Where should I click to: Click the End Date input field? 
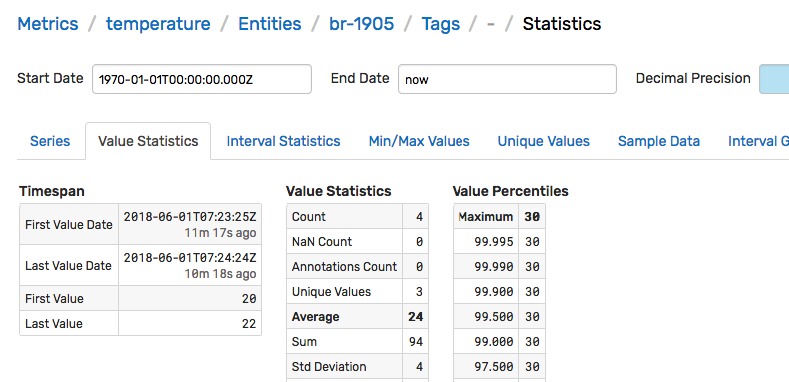tap(507, 79)
